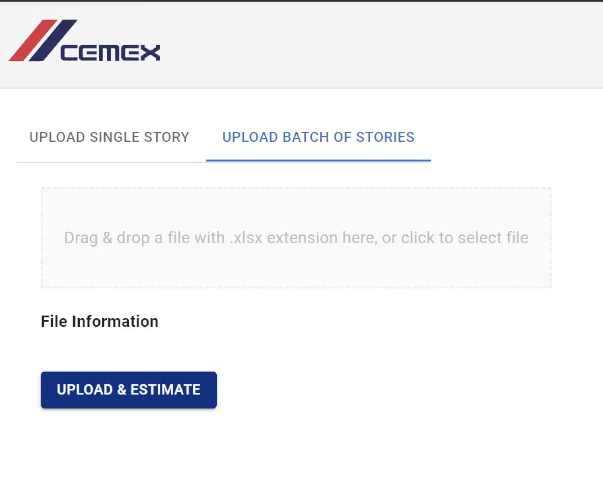Click the ampersand on the Upload & Estimate button
The width and height of the screenshot is (603, 499).
[x=122, y=390]
